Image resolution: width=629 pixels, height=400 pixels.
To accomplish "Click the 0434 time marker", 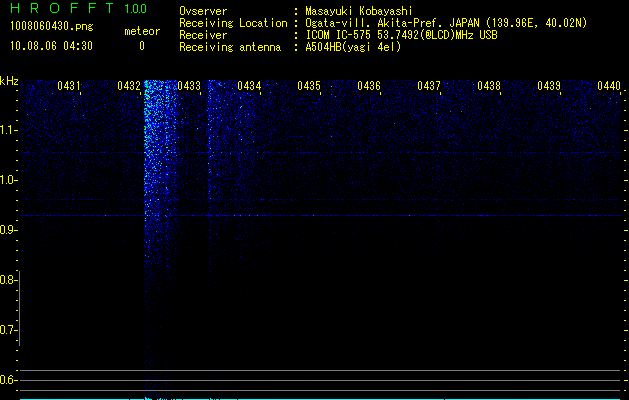I will [249, 86].
